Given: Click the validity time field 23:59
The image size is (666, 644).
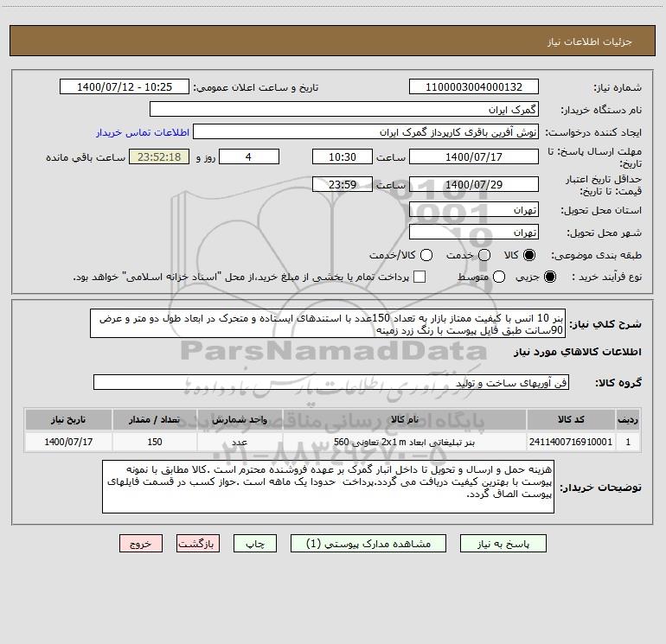Looking at the screenshot, I should point(343,185).
